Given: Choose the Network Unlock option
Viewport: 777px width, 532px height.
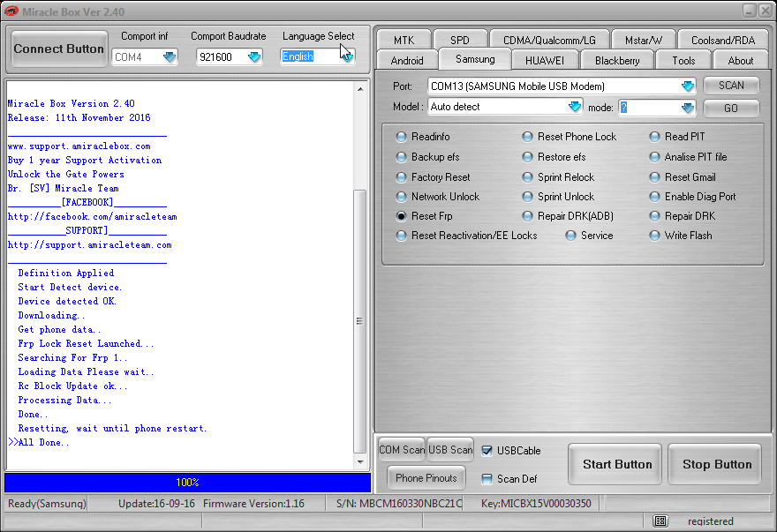Looking at the screenshot, I should pyautogui.click(x=402, y=197).
